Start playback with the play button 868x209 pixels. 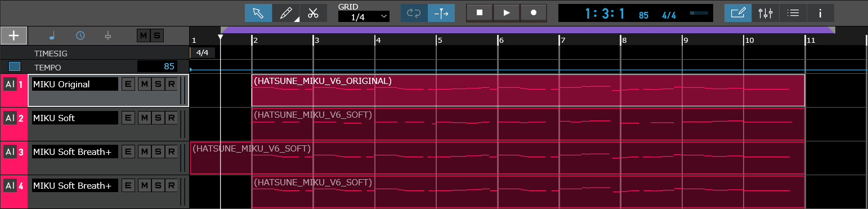507,12
